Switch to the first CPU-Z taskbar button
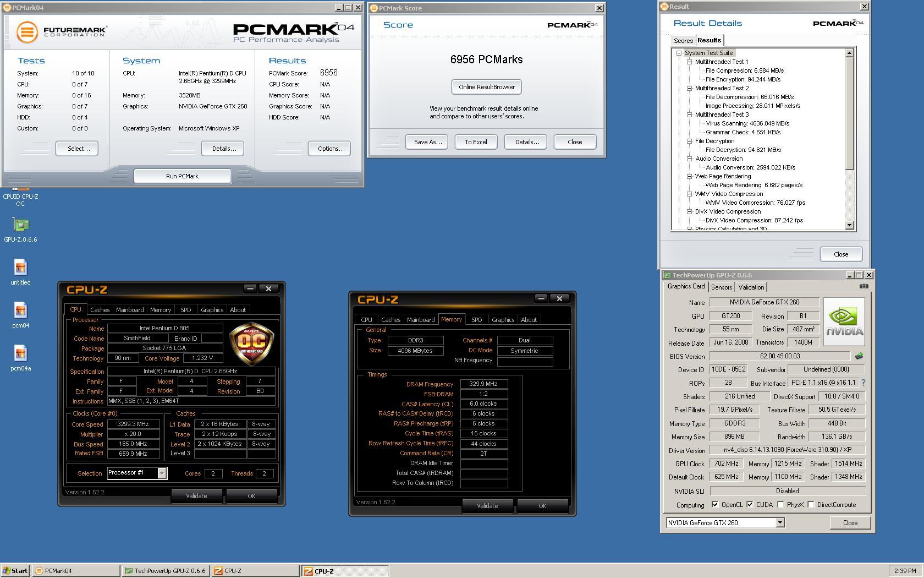Viewport: 924px width, 578px height. pyautogui.click(x=255, y=571)
